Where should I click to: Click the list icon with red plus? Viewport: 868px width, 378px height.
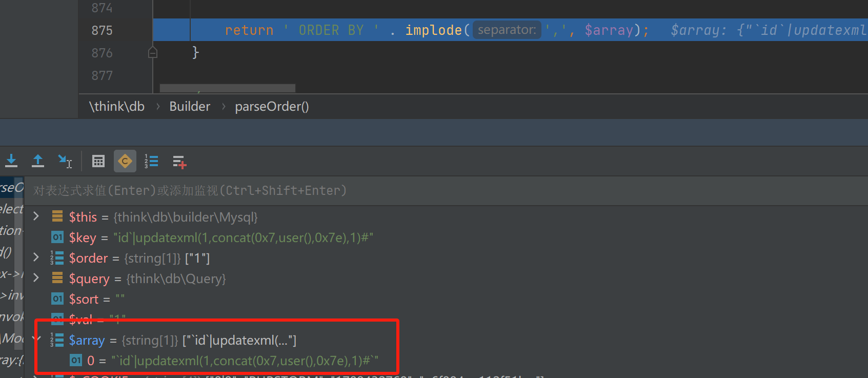179,162
